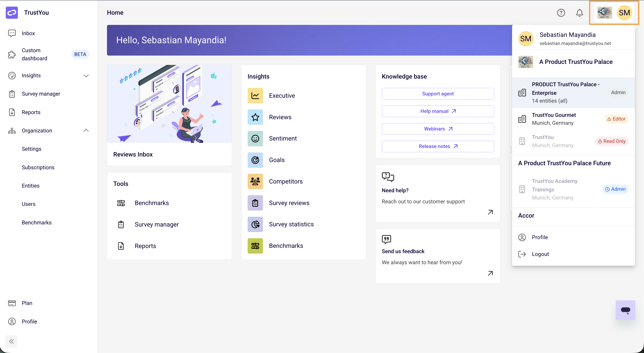
Task: Click the Send us feedback arrow icon
Action: pyautogui.click(x=490, y=273)
